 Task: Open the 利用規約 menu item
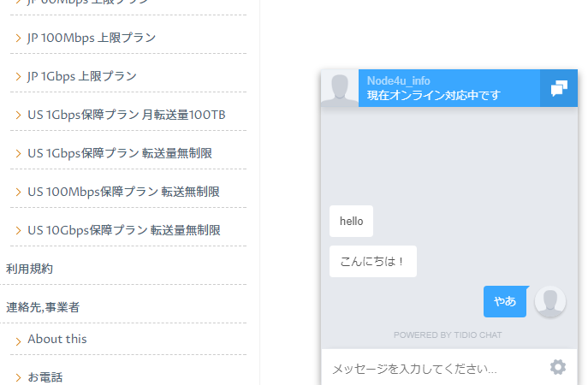[x=29, y=269]
